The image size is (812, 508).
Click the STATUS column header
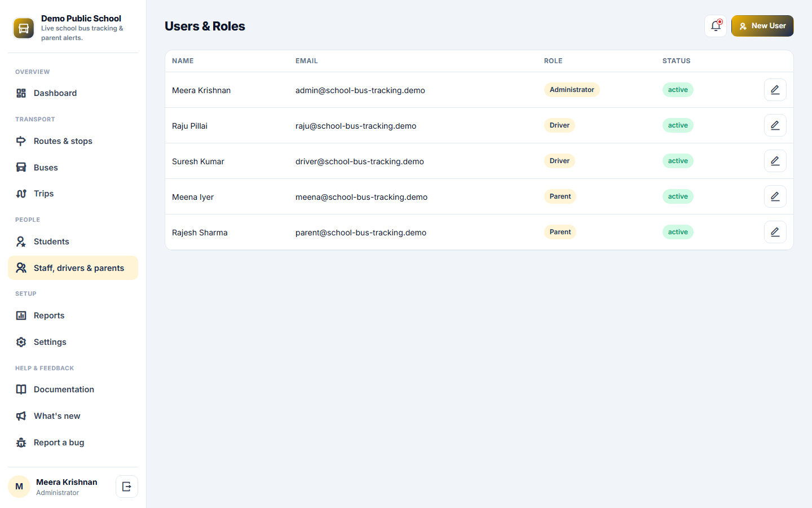[x=677, y=61]
